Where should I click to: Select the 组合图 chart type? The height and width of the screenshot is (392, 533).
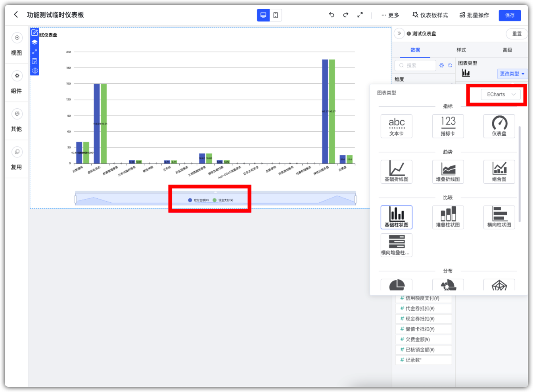pos(499,172)
